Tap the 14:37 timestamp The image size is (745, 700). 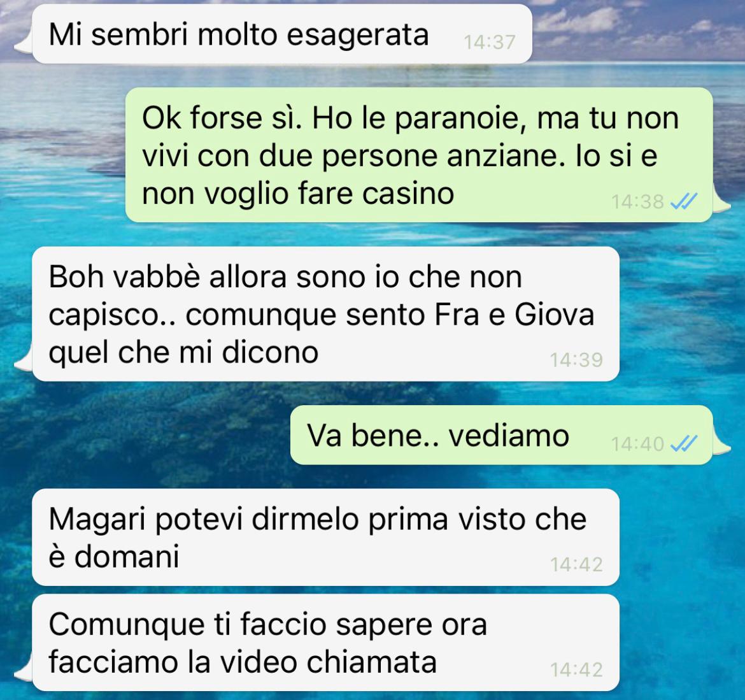[490, 42]
